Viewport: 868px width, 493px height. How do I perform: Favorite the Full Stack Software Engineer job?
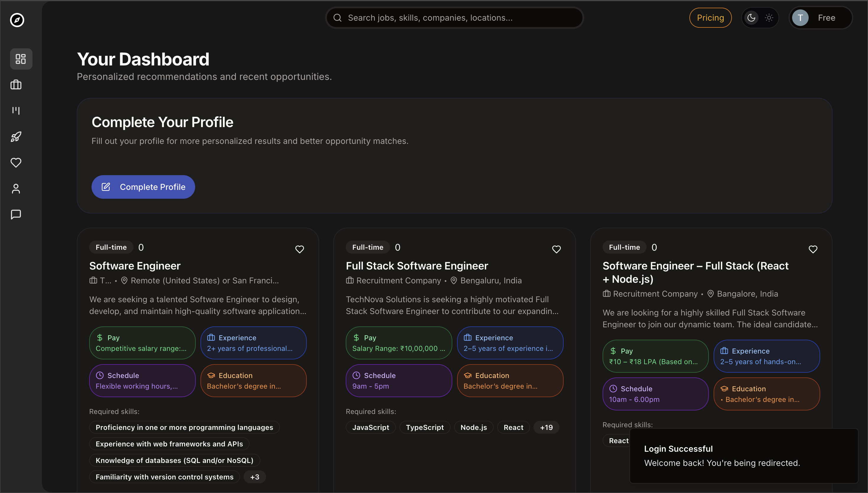[x=556, y=249]
